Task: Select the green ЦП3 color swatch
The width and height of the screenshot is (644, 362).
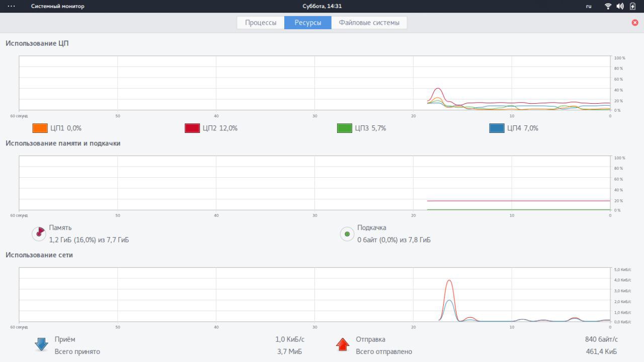Action: click(344, 128)
